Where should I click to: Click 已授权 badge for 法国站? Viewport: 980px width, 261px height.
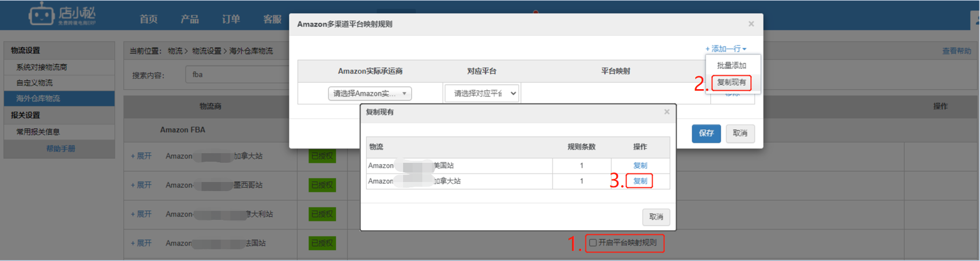tap(322, 243)
